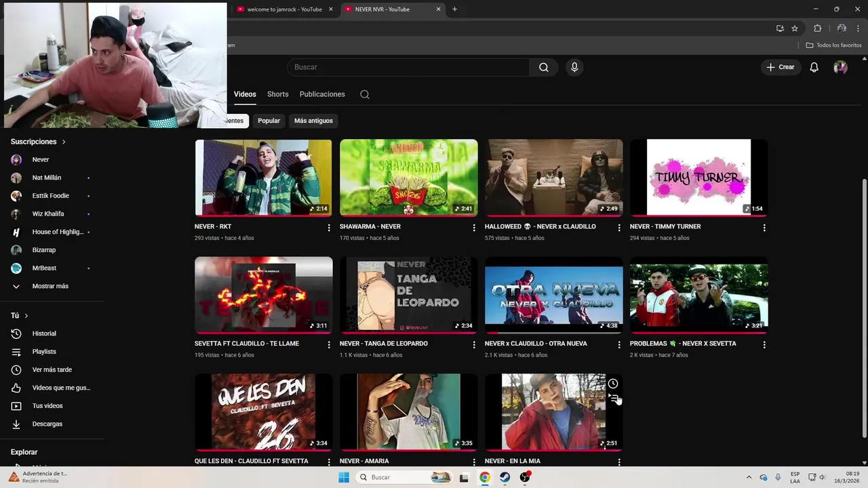Switch to Publicaciones channel tab
868x488 pixels.
click(x=322, y=94)
